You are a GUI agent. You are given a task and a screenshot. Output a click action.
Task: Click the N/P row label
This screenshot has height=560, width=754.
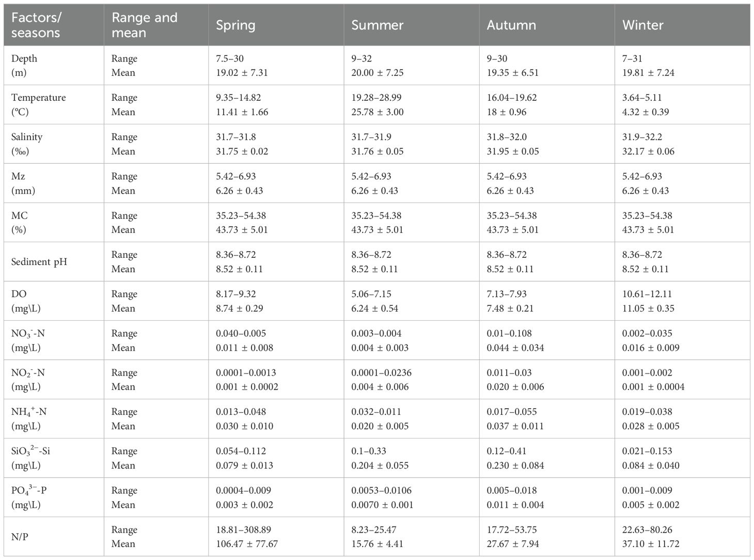[20, 536]
